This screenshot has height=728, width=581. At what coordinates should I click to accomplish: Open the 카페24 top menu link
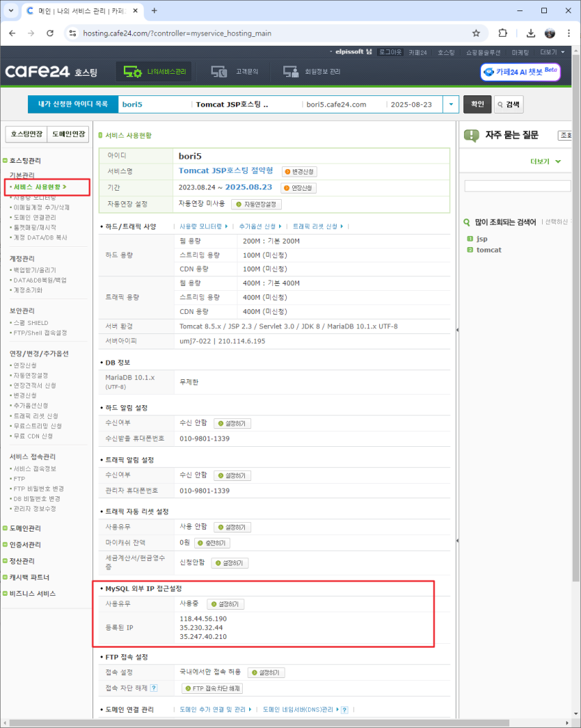(x=417, y=52)
